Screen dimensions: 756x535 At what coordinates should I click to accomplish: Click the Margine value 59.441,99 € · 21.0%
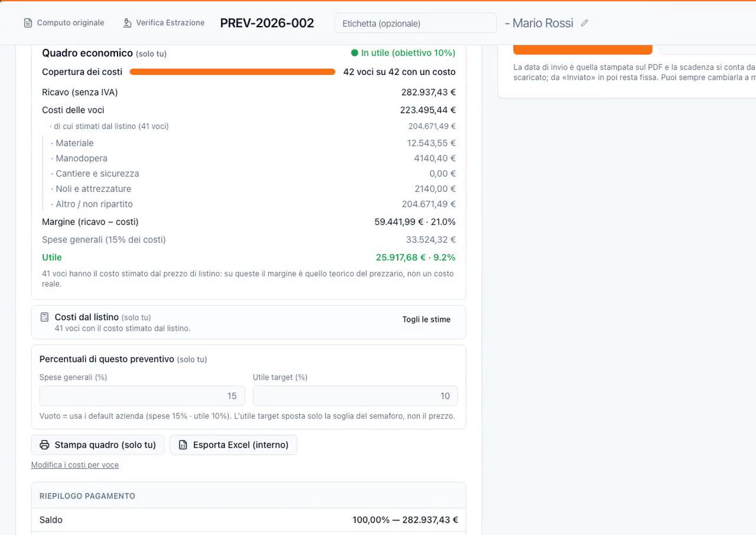point(415,222)
